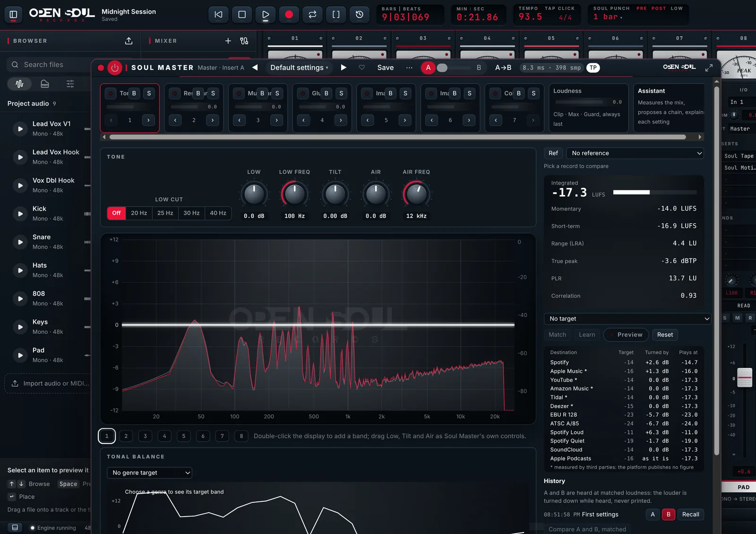Click the bracket punch range icon
This screenshot has width=756, height=534.
[336, 15]
